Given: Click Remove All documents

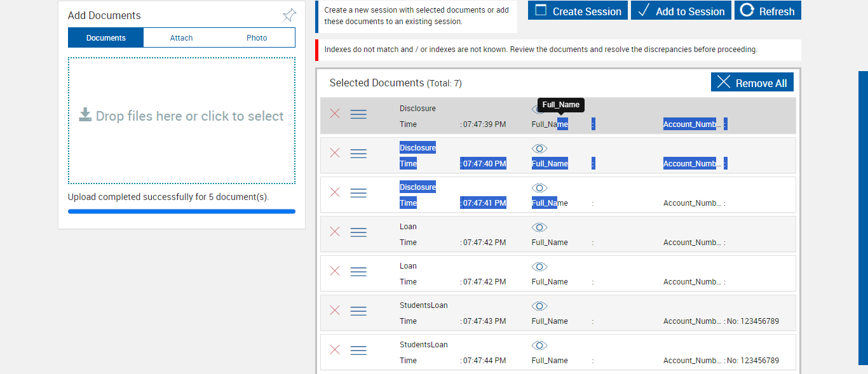Looking at the screenshot, I should [752, 83].
